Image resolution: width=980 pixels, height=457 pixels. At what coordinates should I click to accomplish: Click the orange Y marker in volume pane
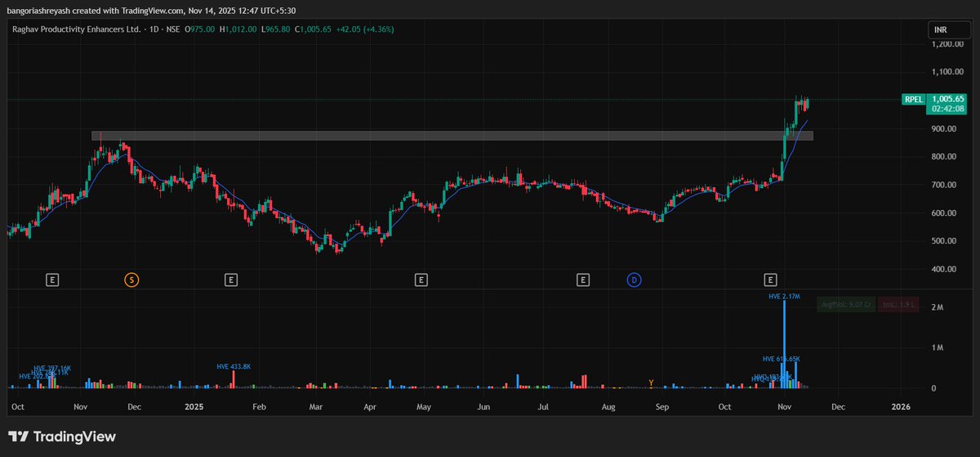(x=651, y=383)
